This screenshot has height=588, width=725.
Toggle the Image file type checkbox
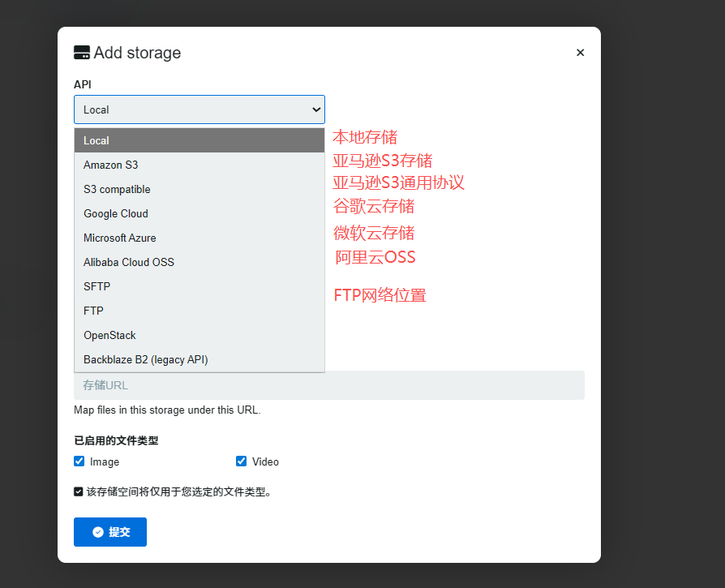pos(79,461)
